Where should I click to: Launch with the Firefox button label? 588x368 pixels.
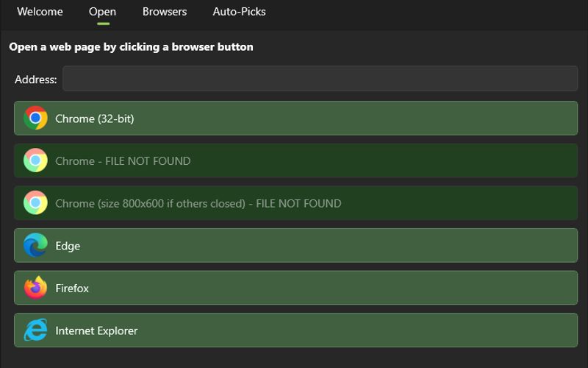click(72, 288)
